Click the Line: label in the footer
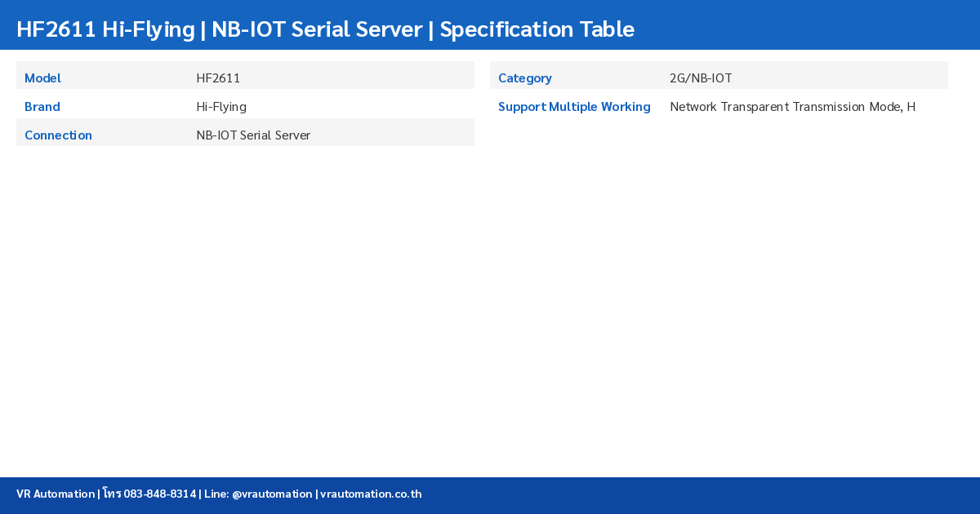Image resolution: width=980 pixels, height=514 pixels. pyautogui.click(x=216, y=494)
